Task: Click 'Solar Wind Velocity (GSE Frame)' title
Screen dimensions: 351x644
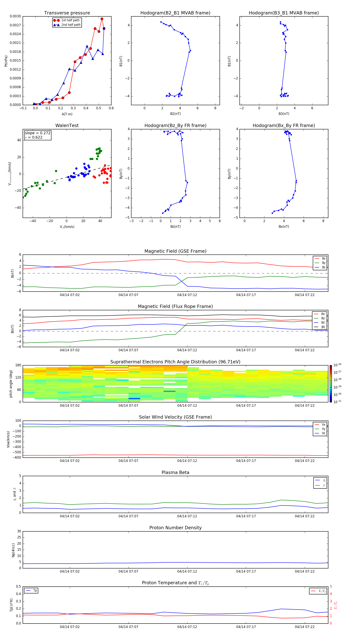Action: [x=175, y=417]
